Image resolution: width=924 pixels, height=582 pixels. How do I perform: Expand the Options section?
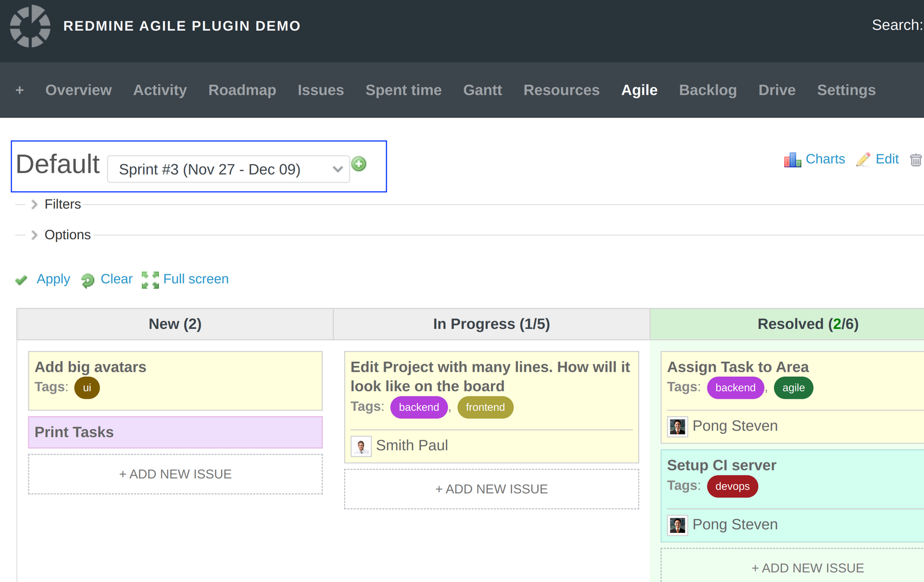(x=68, y=235)
